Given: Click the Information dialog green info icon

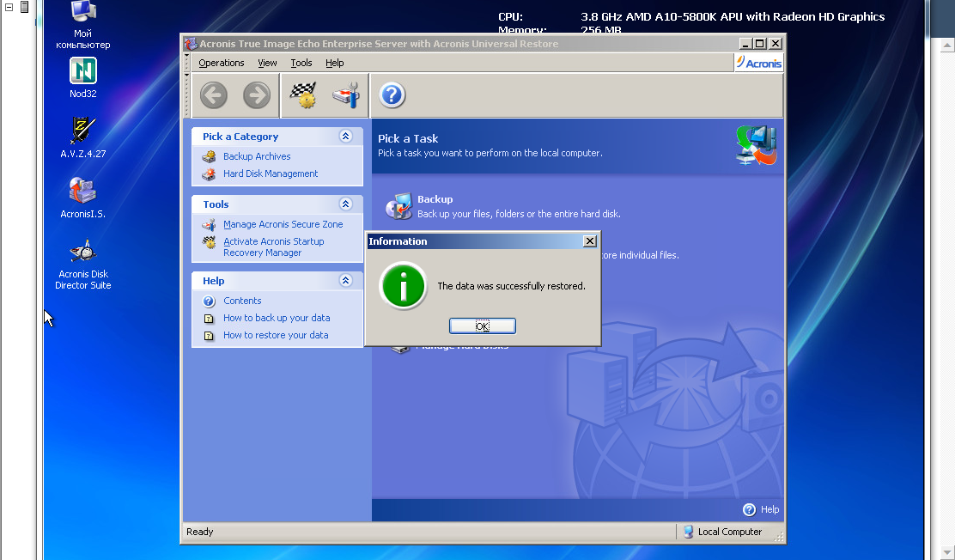Looking at the screenshot, I should pos(403,286).
